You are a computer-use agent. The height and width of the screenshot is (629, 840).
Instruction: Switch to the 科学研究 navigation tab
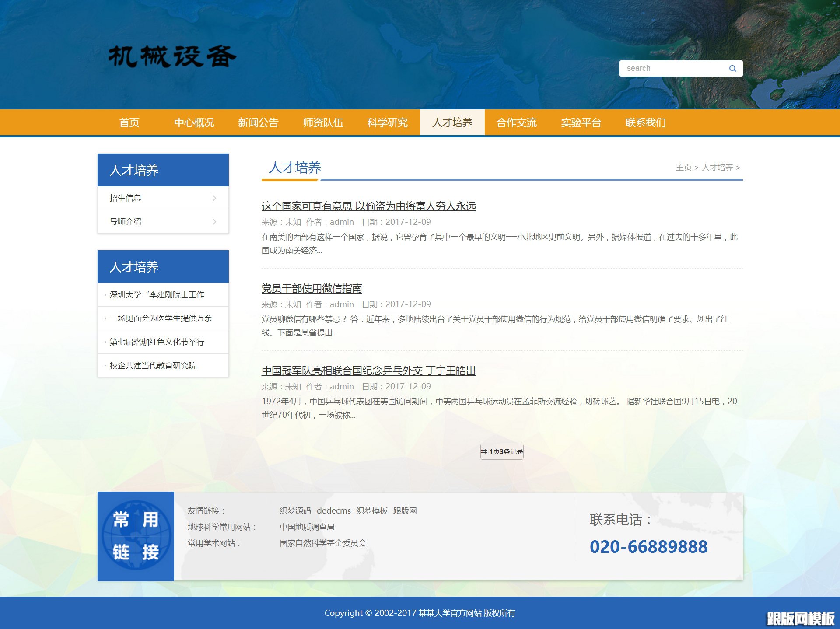(387, 123)
